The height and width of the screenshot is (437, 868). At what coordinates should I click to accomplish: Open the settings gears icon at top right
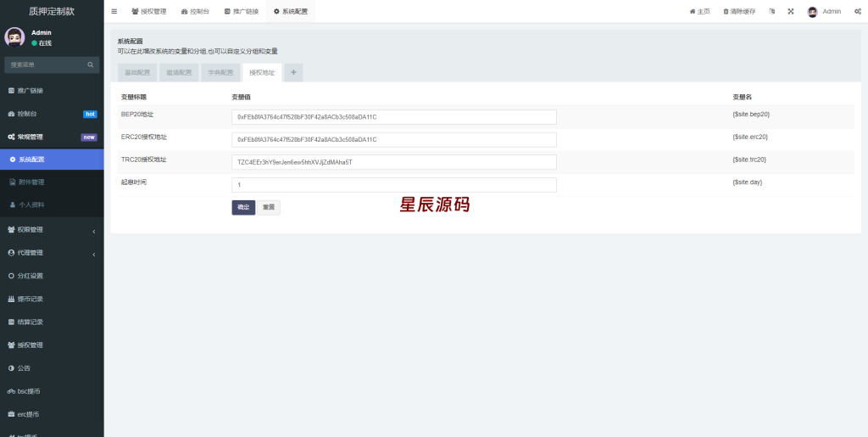tap(858, 11)
